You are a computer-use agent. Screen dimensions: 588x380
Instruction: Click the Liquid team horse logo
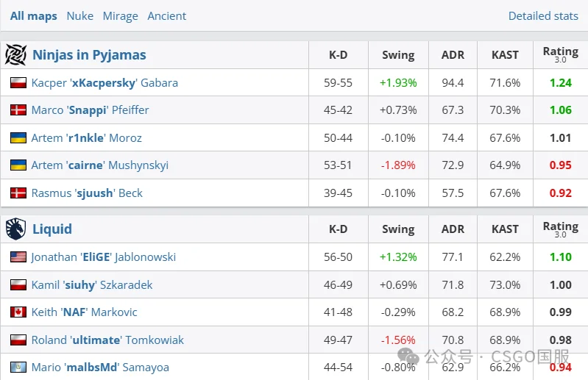(15, 229)
